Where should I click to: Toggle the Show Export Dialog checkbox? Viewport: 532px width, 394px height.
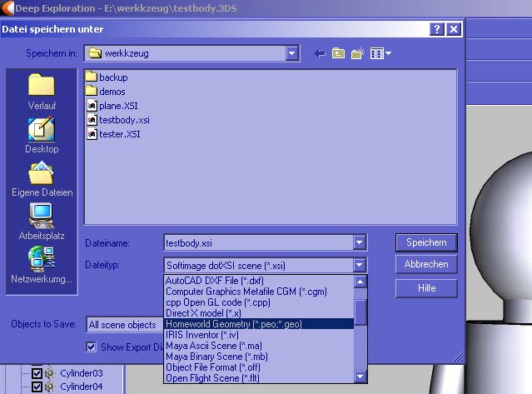pyautogui.click(x=92, y=347)
